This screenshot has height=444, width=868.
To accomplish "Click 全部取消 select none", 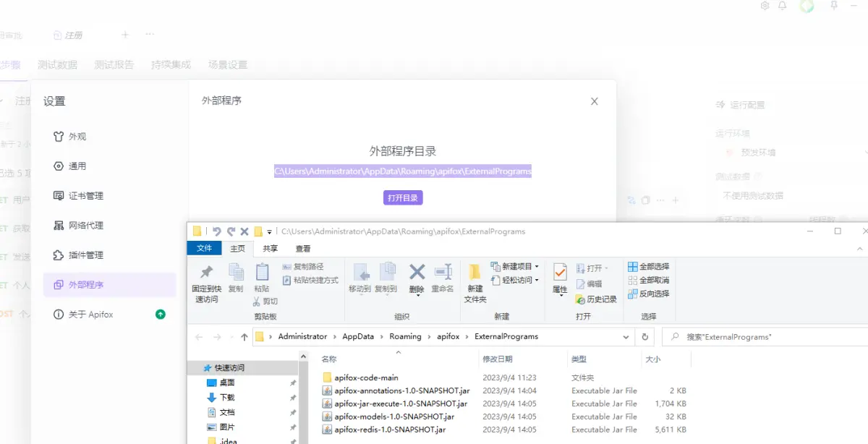I will click(x=649, y=280).
